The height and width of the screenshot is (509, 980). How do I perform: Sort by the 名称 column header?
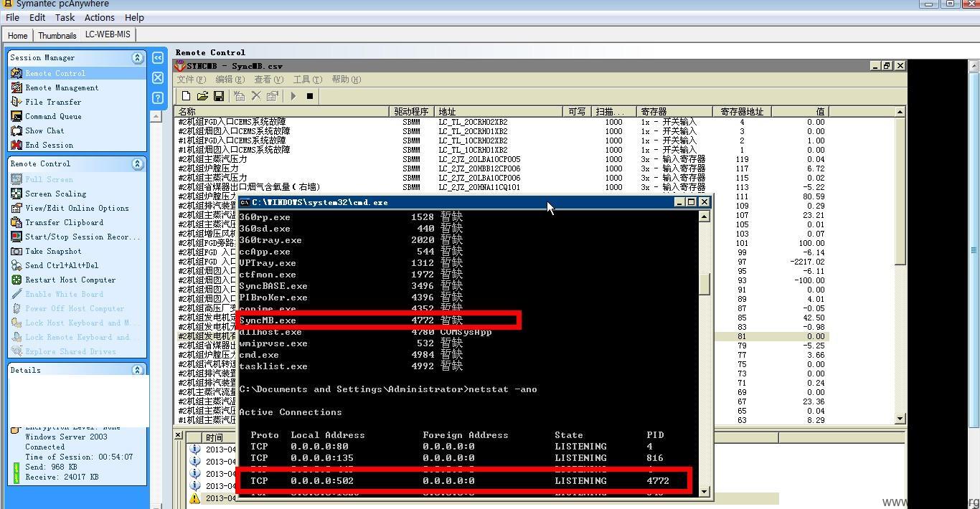(282, 112)
